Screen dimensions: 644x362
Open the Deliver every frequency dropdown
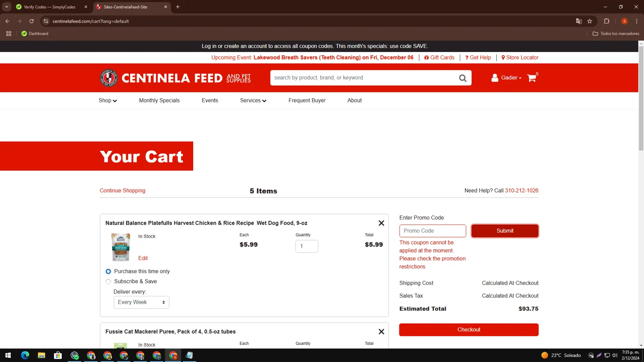click(141, 302)
